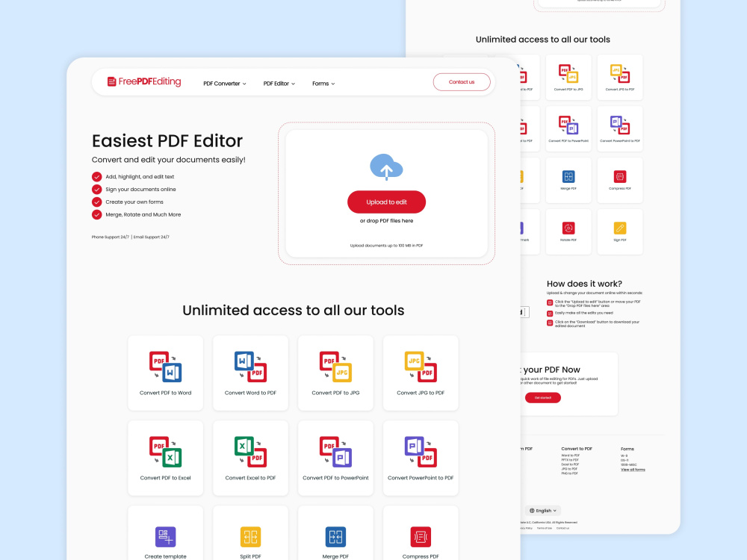Open Convert JPG to PDF in back window
This screenshot has height=560, width=747.
620,77
